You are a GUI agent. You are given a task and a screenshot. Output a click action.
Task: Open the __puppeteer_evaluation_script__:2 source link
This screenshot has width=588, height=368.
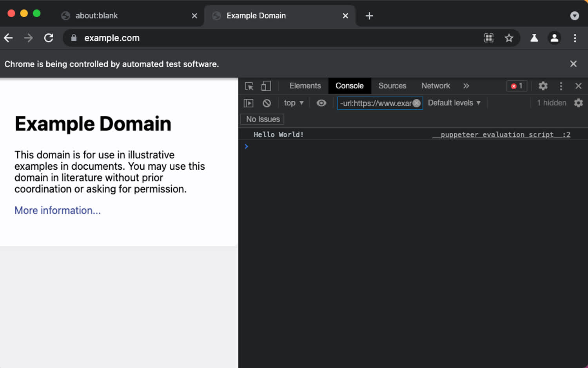(x=501, y=134)
